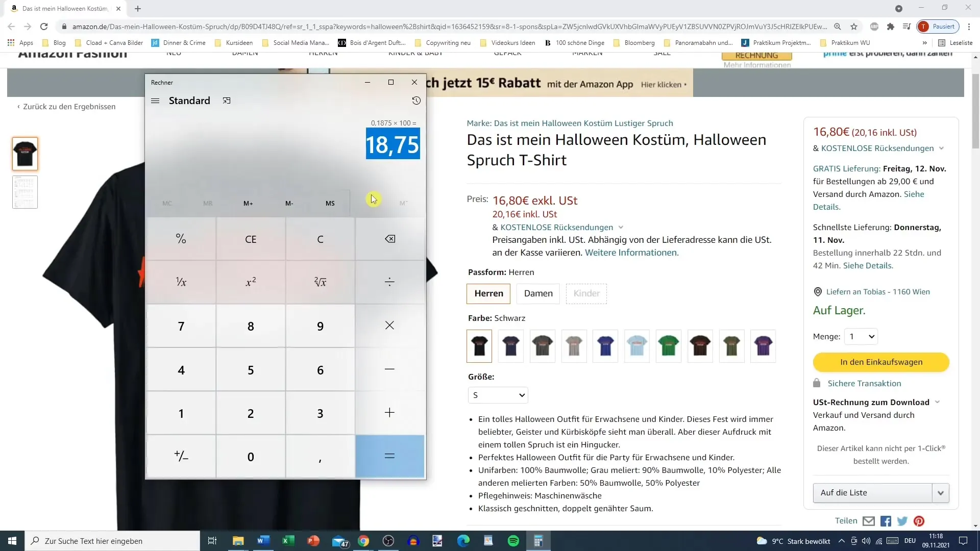Click the percent key

[181, 239]
